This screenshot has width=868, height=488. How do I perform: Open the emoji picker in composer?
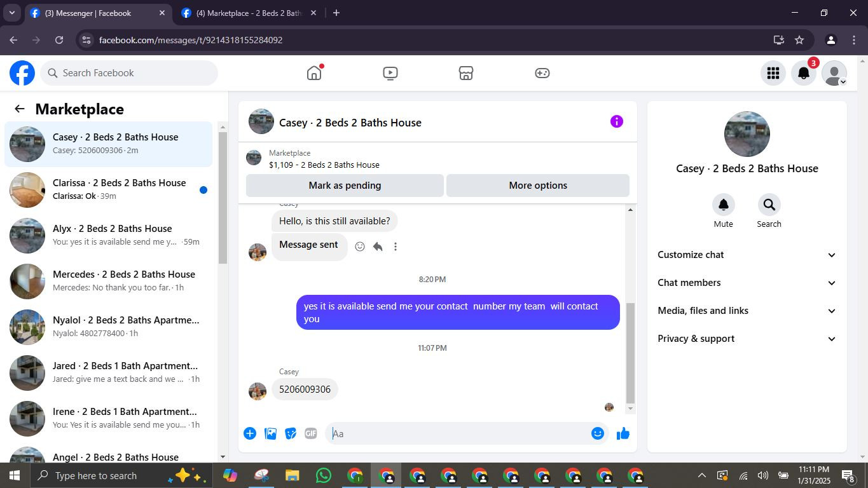598,433
